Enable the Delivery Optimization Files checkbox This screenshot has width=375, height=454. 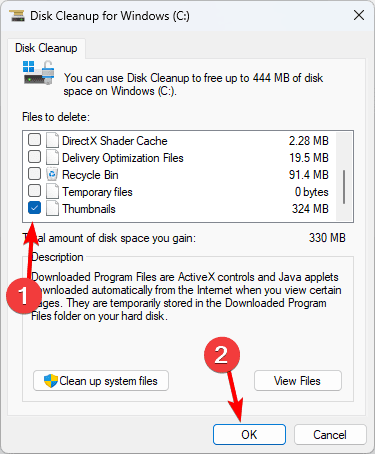35,157
